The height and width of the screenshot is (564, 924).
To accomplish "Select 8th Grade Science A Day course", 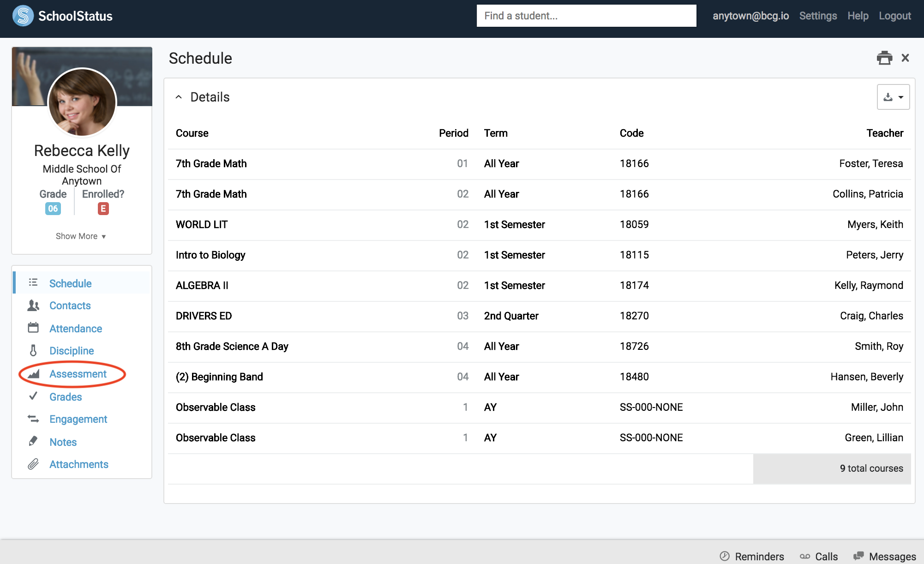I will (232, 346).
